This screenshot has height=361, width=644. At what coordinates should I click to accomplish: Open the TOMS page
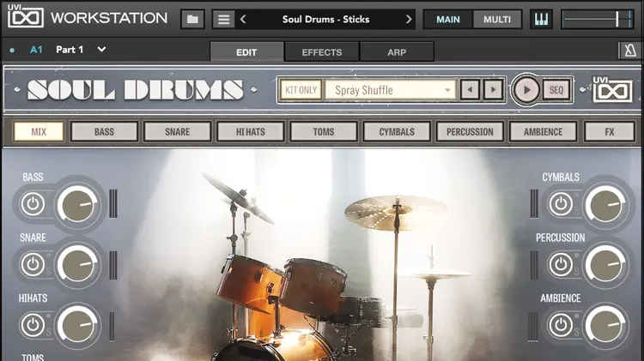pyautogui.click(x=324, y=132)
